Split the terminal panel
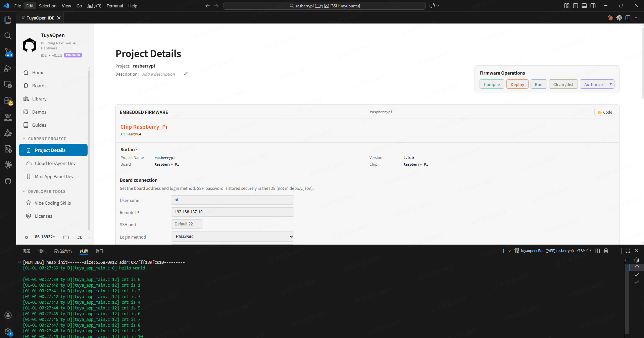This screenshot has width=644, height=338. point(597,251)
